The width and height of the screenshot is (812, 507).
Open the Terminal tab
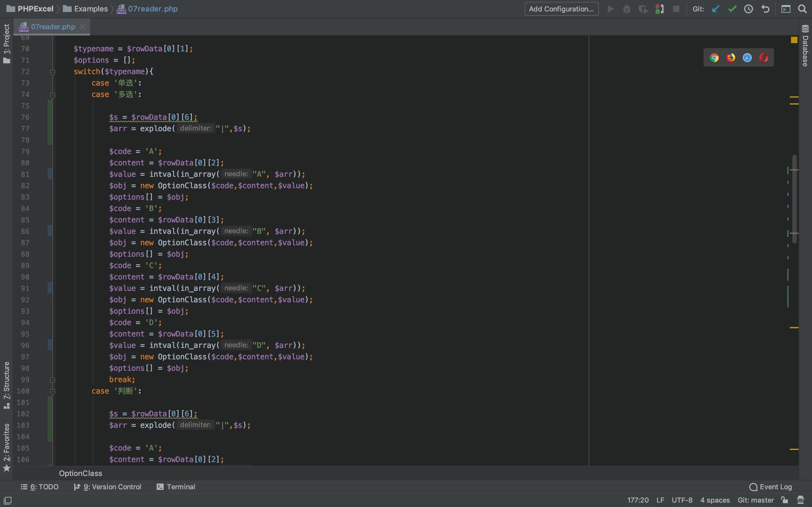(x=176, y=486)
